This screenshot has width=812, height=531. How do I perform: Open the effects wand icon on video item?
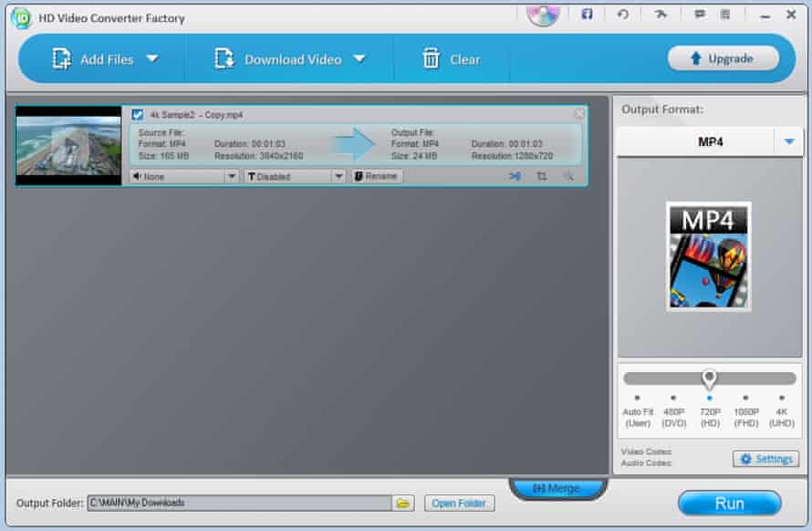coord(567,176)
